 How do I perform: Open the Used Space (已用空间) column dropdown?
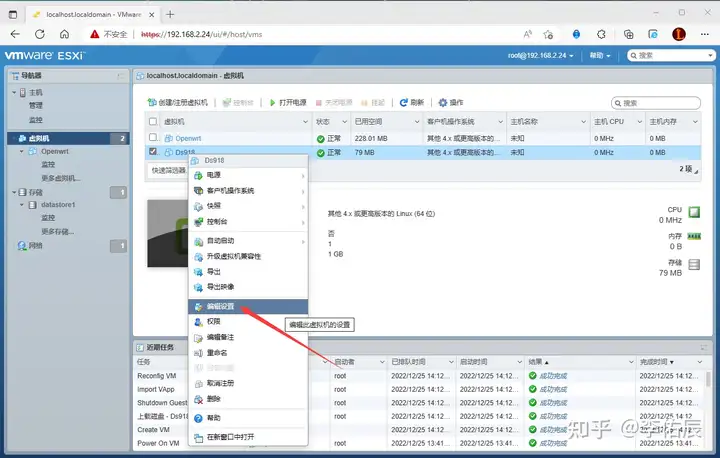(417, 122)
